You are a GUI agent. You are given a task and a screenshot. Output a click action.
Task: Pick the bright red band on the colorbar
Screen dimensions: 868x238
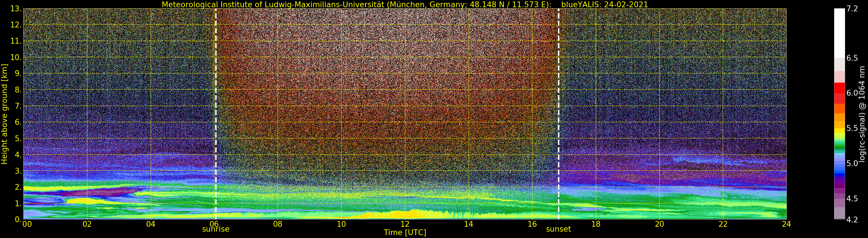coord(839,88)
